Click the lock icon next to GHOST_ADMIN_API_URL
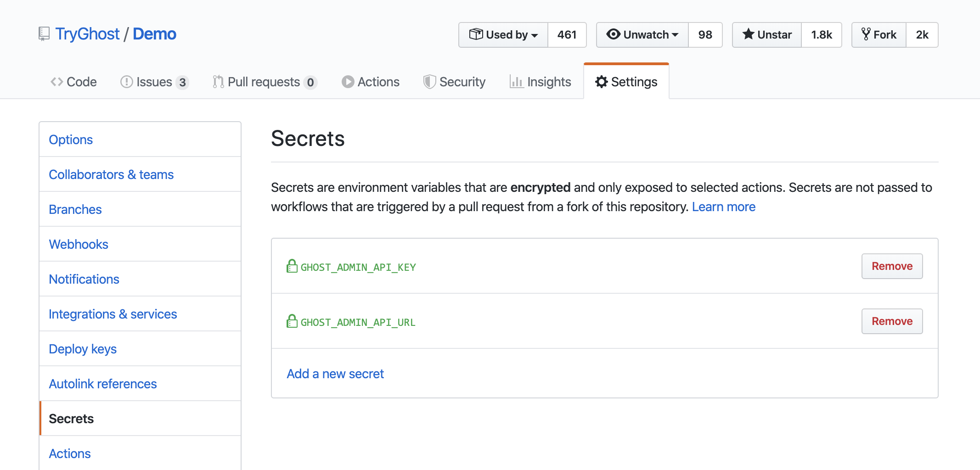The width and height of the screenshot is (980, 470). (292, 321)
